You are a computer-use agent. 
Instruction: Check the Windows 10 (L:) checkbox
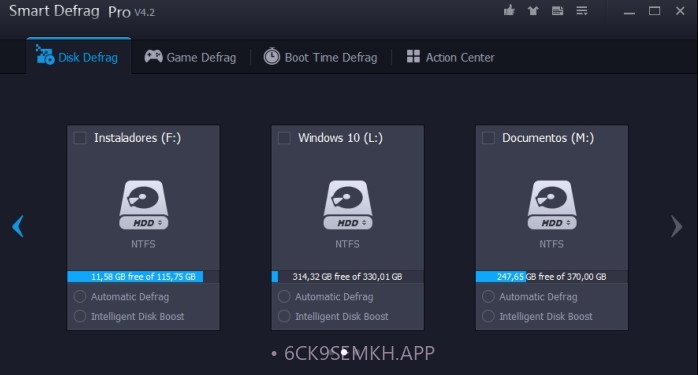(x=284, y=138)
